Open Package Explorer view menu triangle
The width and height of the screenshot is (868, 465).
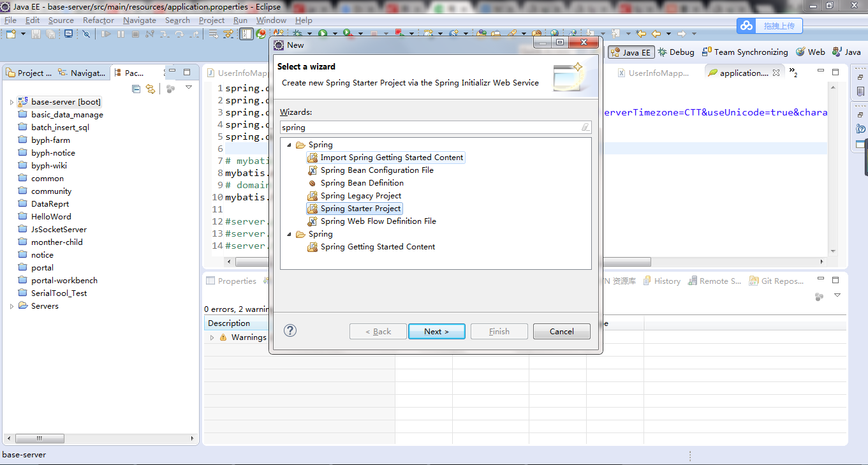[x=189, y=87]
